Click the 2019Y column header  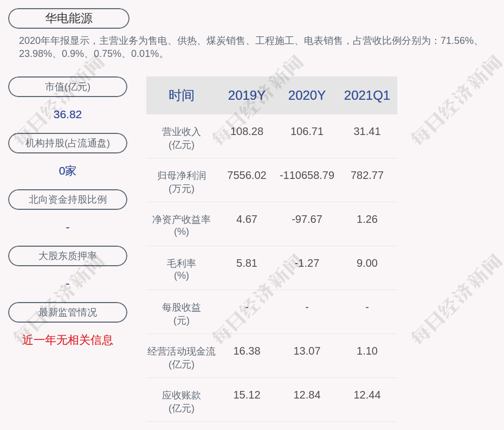[247, 95]
